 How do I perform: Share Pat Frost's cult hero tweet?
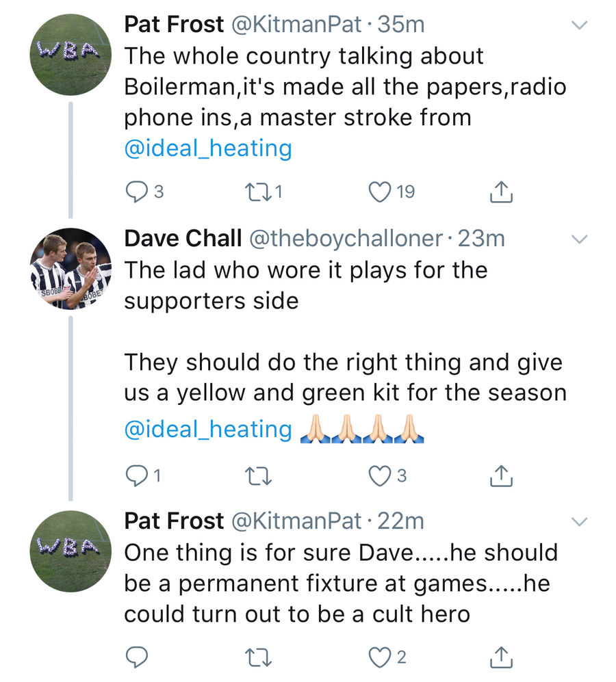501,657
